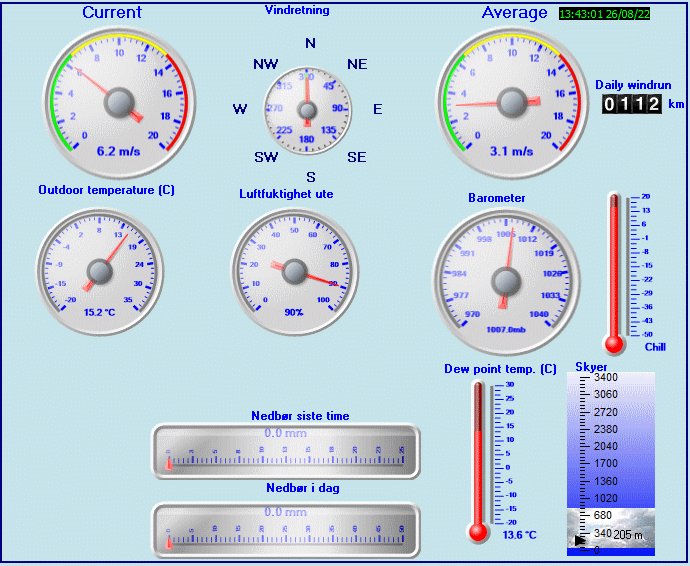The image size is (690, 566).
Task: Click the Nedbør i dag rain bar
Action: [x=285, y=529]
